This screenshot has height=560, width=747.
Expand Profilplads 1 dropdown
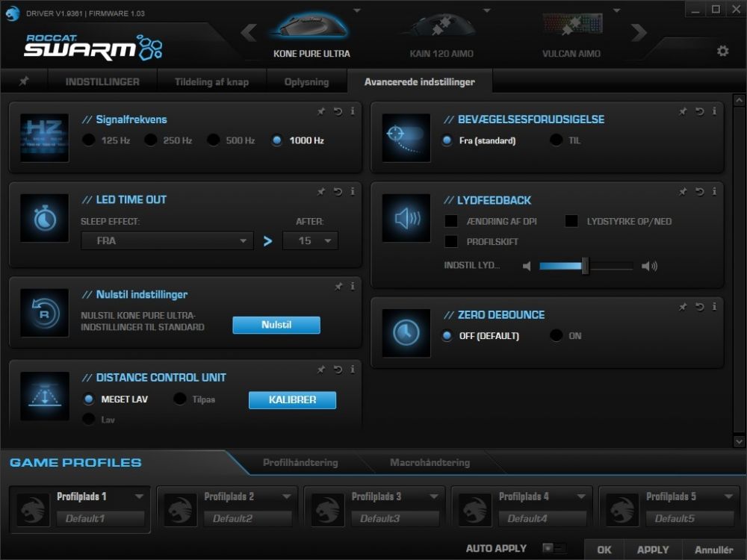click(139, 497)
